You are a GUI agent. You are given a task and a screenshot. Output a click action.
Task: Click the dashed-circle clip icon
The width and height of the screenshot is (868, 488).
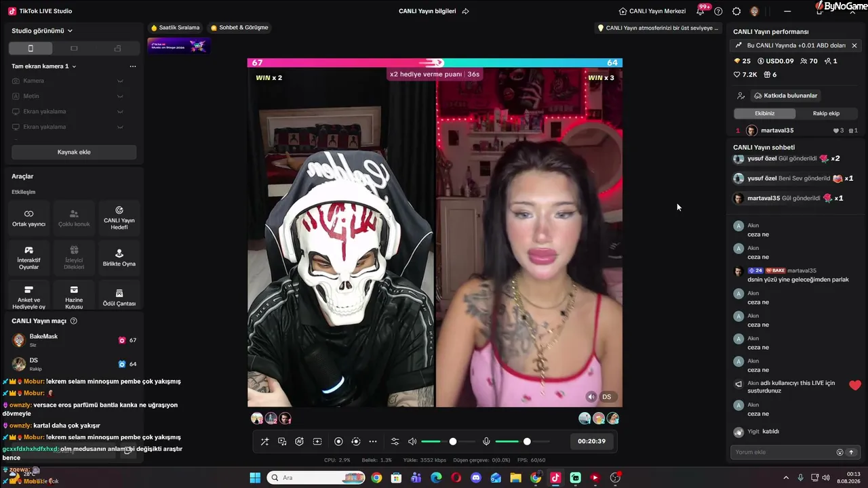tap(355, 441)
